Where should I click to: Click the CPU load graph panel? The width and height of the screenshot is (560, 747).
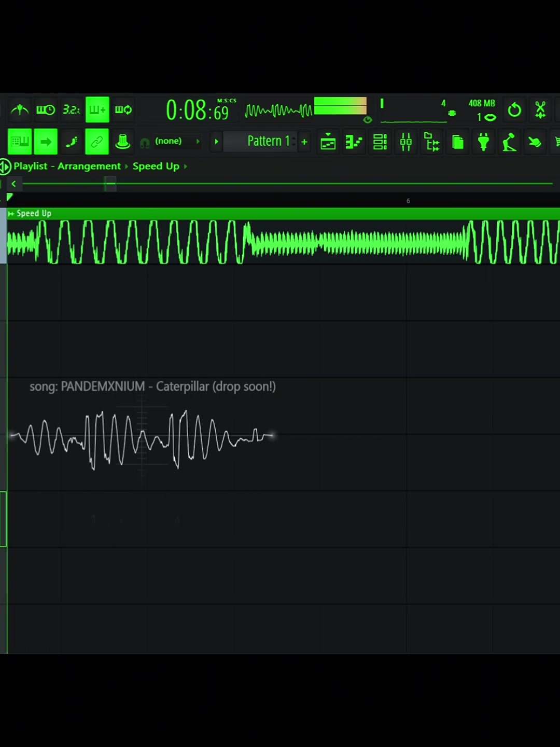pos(413,110)
